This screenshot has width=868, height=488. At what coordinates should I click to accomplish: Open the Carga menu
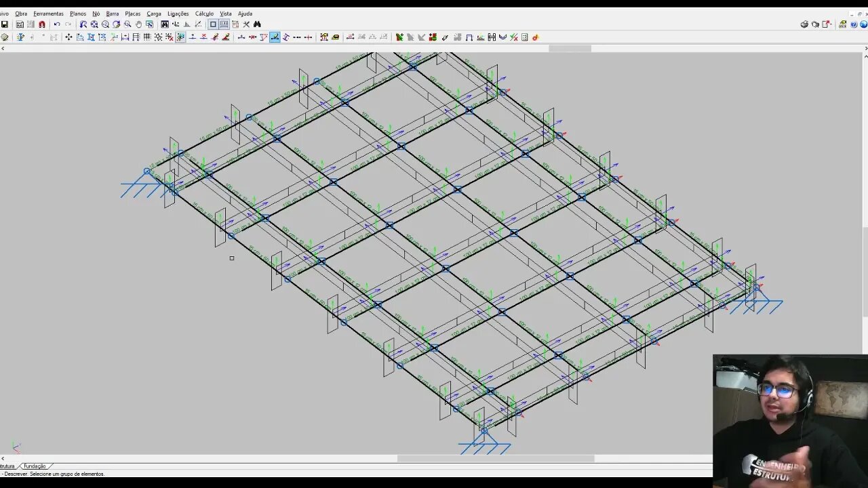[154, 14]
